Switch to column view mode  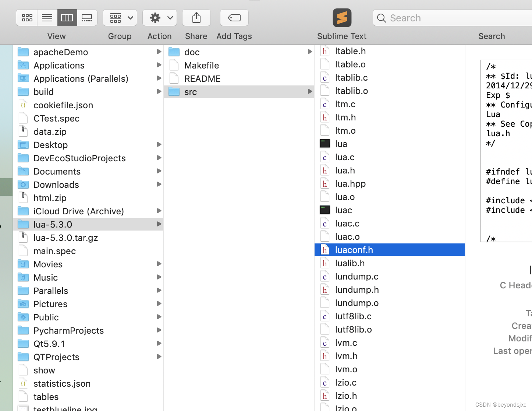click(67, 18)
